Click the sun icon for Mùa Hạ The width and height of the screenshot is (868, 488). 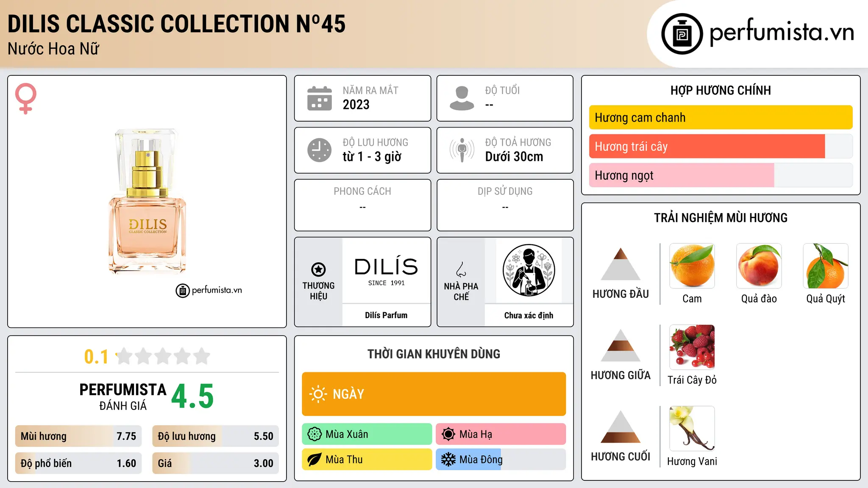(x=448, y=434)
